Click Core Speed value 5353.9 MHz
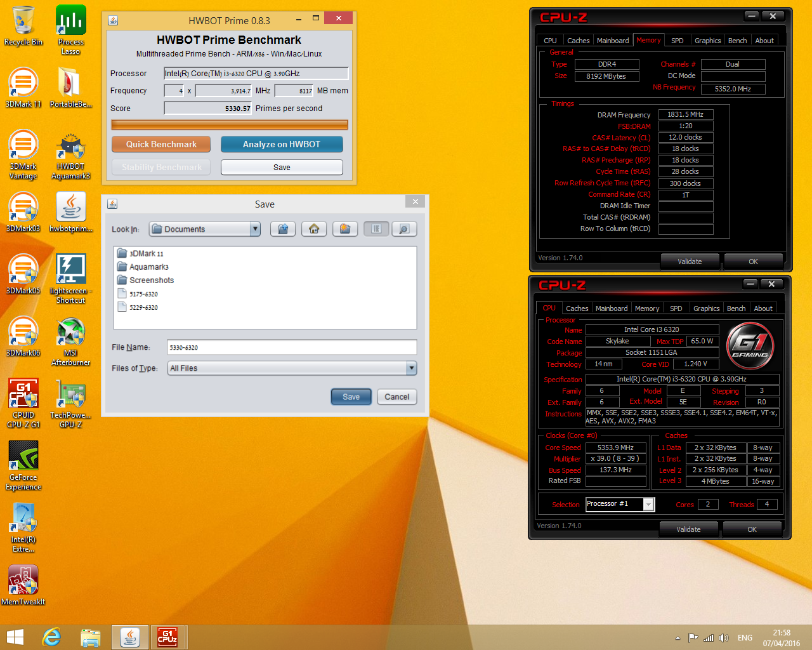Image resolution: width=812 pixels, height=650 pixels. (615, 448)
